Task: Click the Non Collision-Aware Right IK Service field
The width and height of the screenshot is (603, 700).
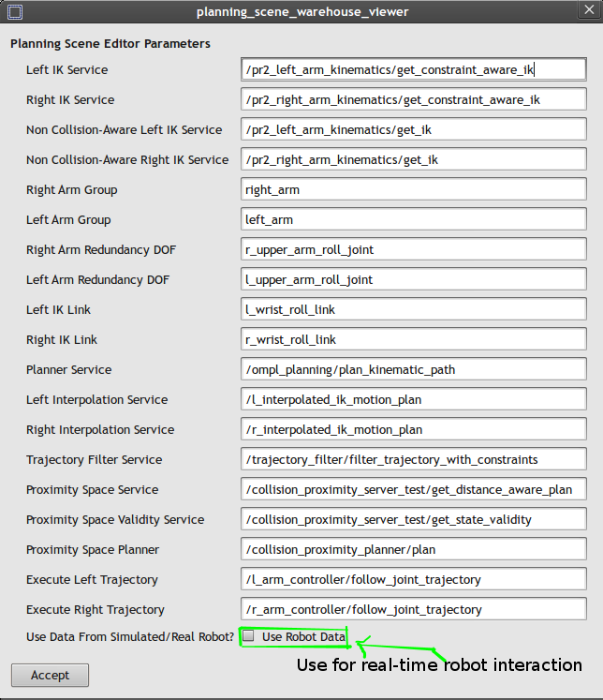Action: [x=413, y=160]
